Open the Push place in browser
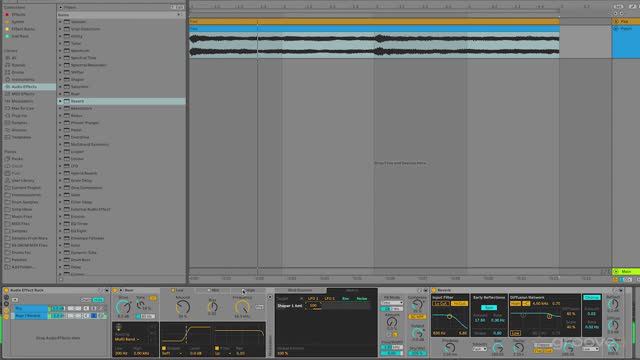 [16, 173]
